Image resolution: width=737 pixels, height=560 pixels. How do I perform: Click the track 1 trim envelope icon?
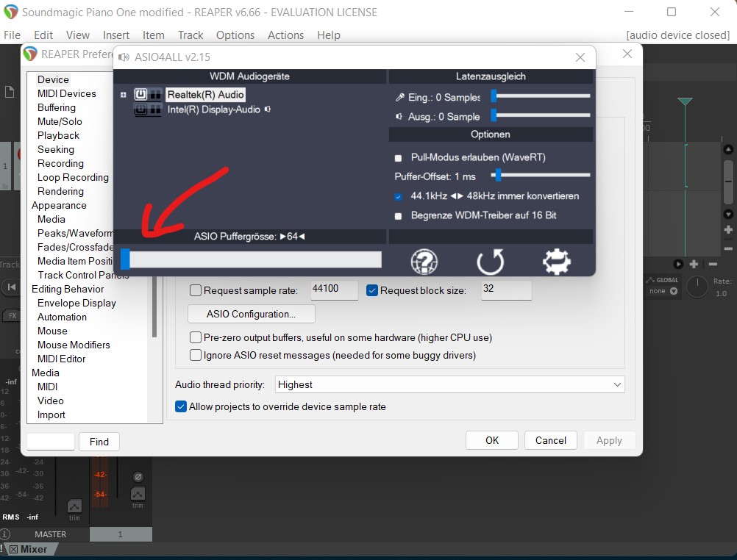point(138,494)
